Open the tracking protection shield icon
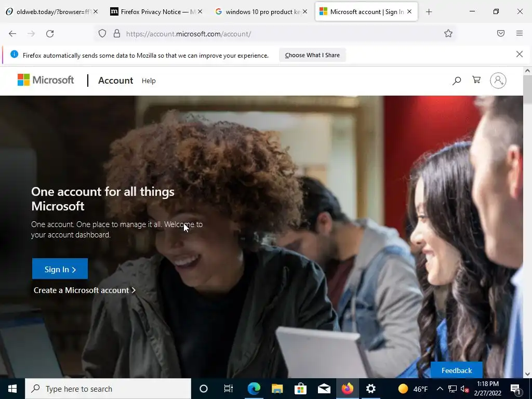This screenshot has width=532, height=399. point(102,34)
